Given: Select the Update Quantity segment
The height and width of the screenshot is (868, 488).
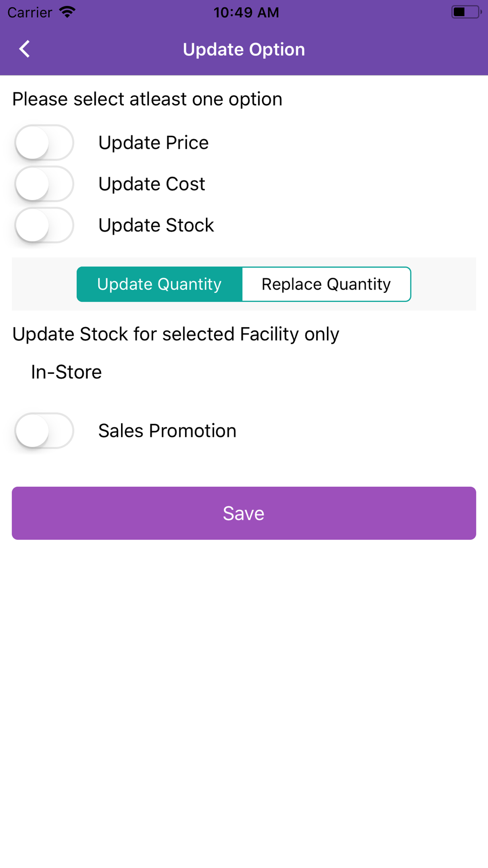Looking at the screenshot, I should [x=160, y=284].
